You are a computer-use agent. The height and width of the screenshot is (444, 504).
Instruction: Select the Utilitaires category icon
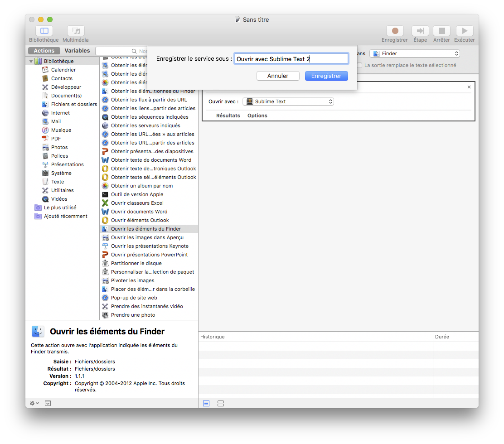pyautogui.click(x=45, y=190)
